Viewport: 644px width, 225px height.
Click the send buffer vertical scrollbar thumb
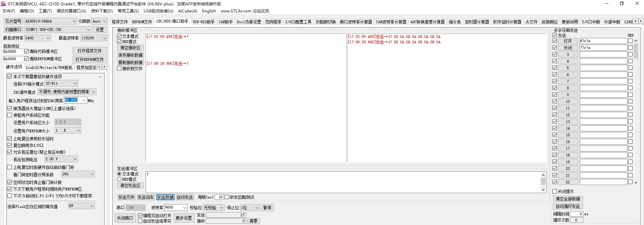[x=543, y=181]
